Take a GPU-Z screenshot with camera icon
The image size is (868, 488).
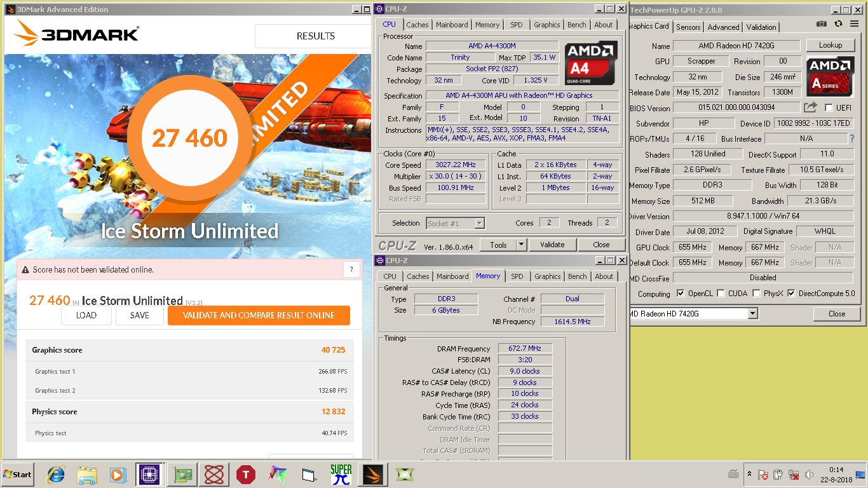[822, 24]
